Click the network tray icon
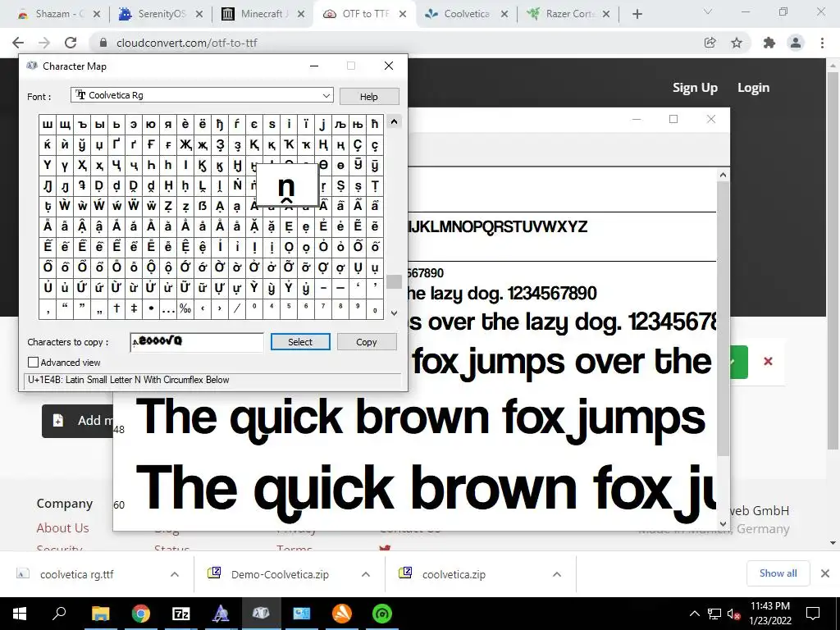 714,614
